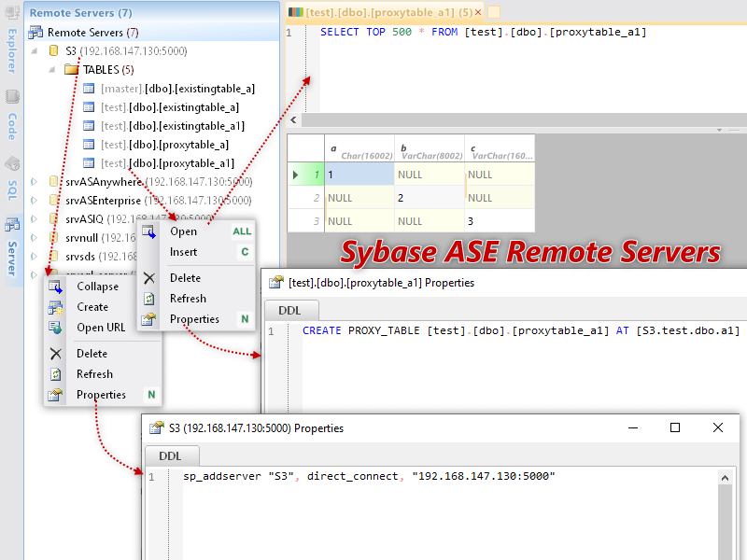Click scroll up arrow in S3 Properties
The image size is (747, 560).
[726, 478]
